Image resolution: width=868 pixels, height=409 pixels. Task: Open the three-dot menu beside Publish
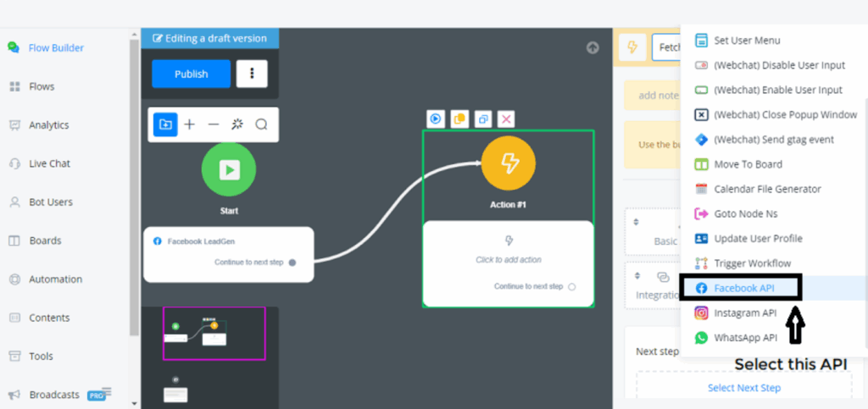point(252,74)
